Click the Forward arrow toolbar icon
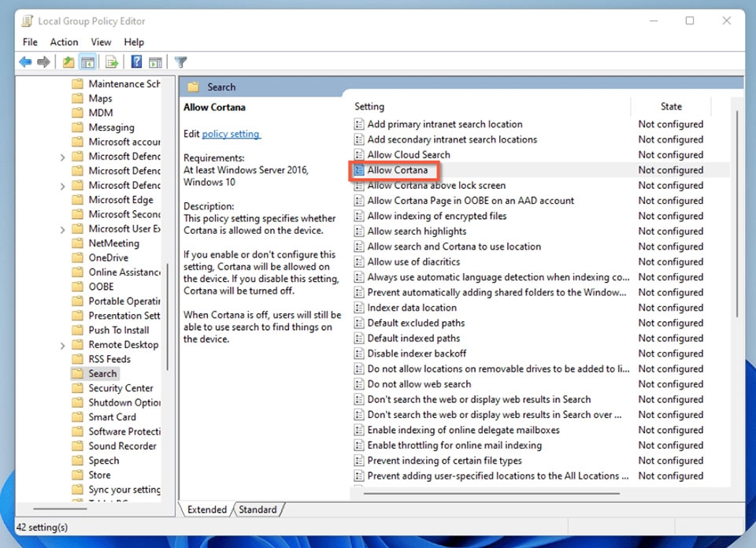This screenshot has width=756, height=548. click(x=43, y=61)
